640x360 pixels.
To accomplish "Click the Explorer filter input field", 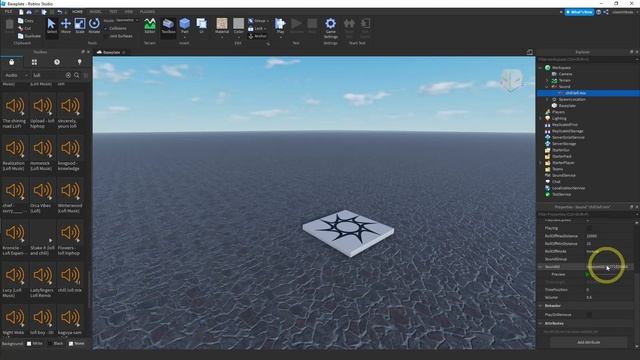I will (x=586, y=59).
